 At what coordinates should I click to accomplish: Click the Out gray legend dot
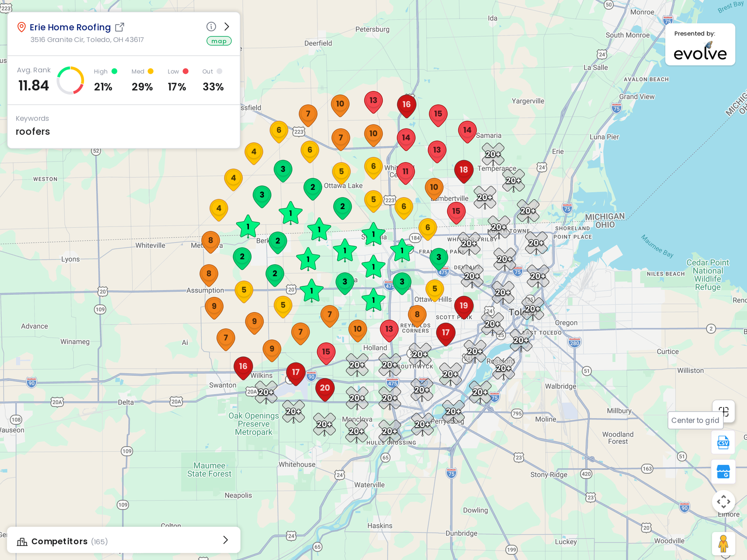click(x=219, y=71)
